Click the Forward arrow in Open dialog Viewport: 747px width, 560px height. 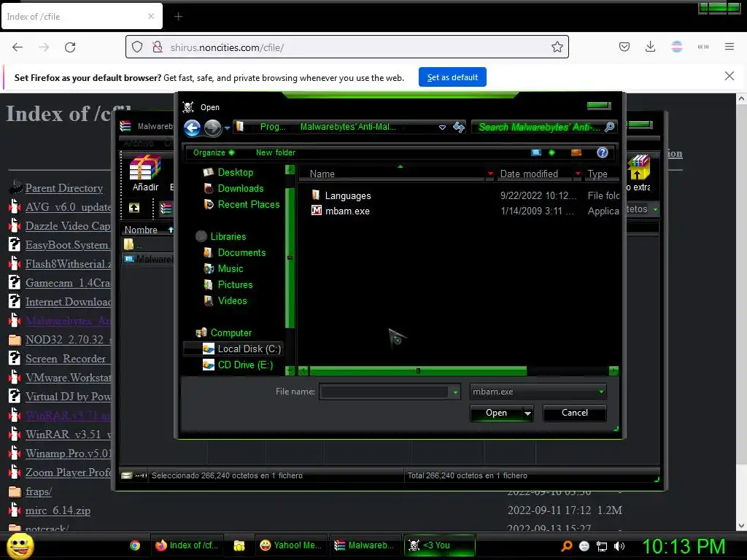click(212, 128)
